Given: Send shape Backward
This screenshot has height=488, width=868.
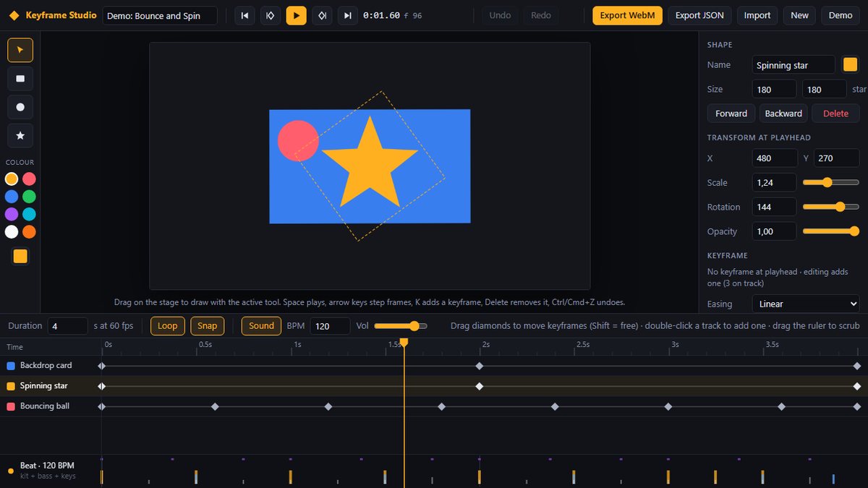Looking at the screenshot, I should [x=783, y=114].
